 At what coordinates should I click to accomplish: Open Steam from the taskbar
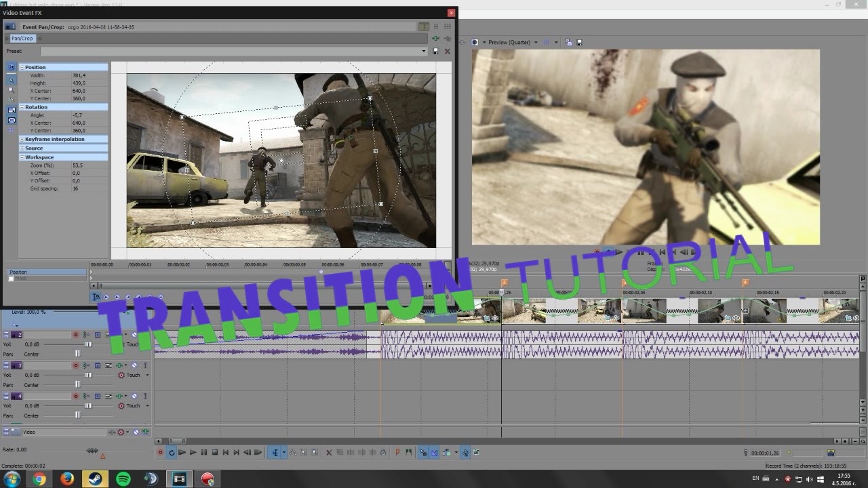tap(94, 479)
